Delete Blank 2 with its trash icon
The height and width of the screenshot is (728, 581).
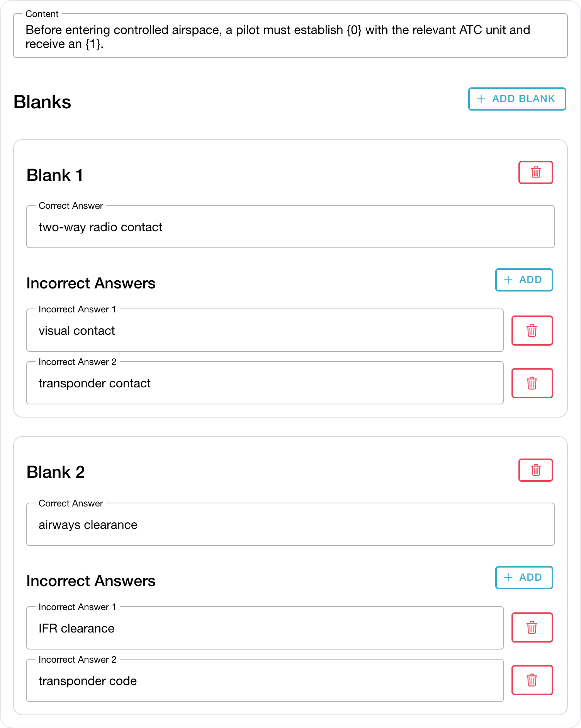tap(535, 470)
